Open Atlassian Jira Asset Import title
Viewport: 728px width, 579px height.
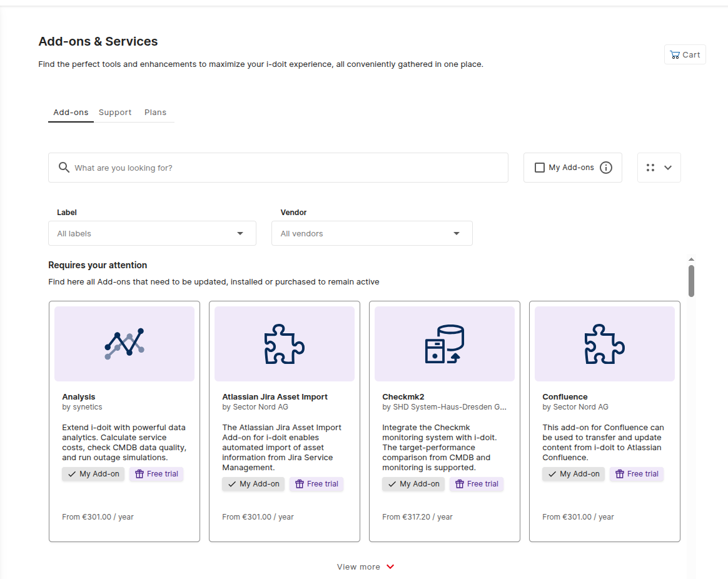click(x=275, y=397)
